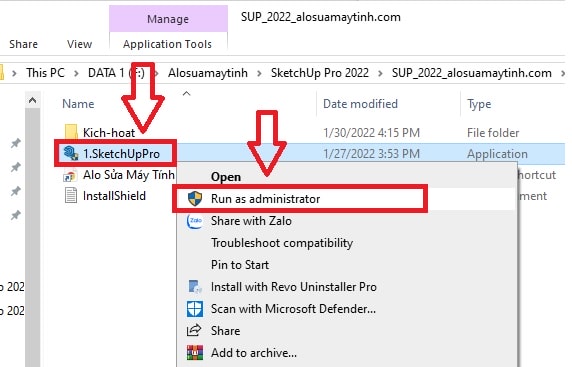Image resolution: width=572 pixels, height=367 pixels.
Task: Select the InstallShield document icon
Action: click(71, 196)
